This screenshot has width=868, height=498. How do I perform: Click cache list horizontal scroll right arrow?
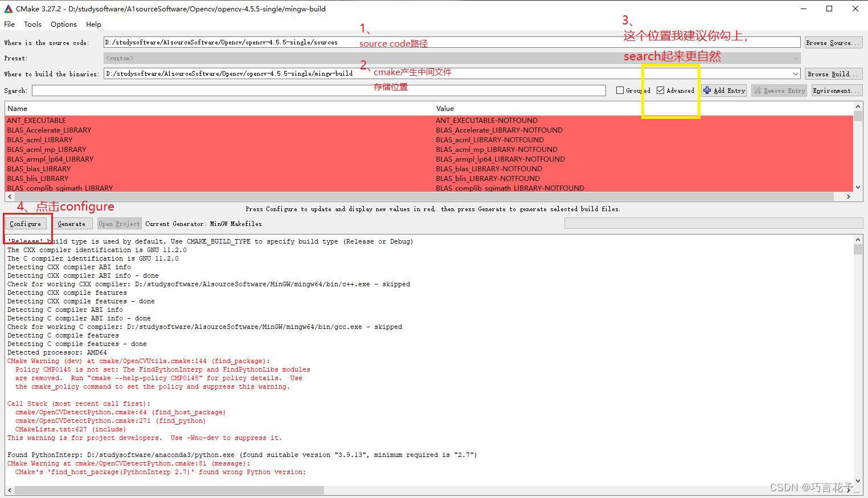tap(848, 196)
